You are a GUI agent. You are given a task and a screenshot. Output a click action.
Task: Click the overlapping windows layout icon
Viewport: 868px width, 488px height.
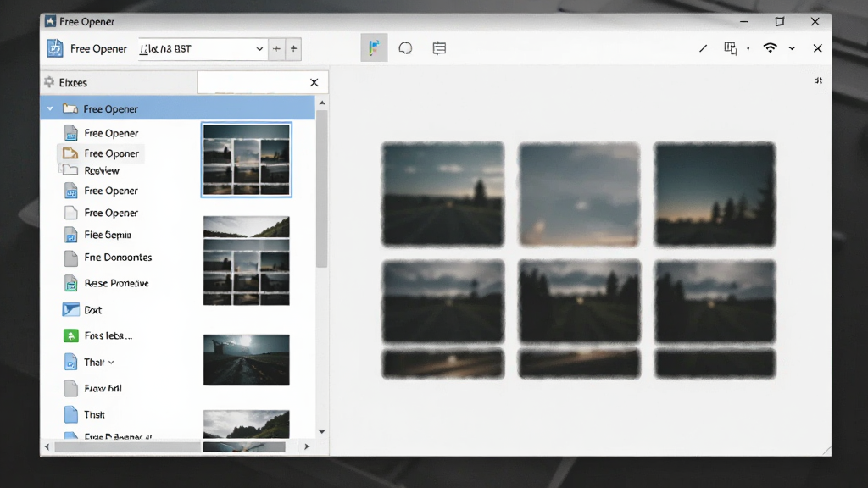tap(731, 48)
